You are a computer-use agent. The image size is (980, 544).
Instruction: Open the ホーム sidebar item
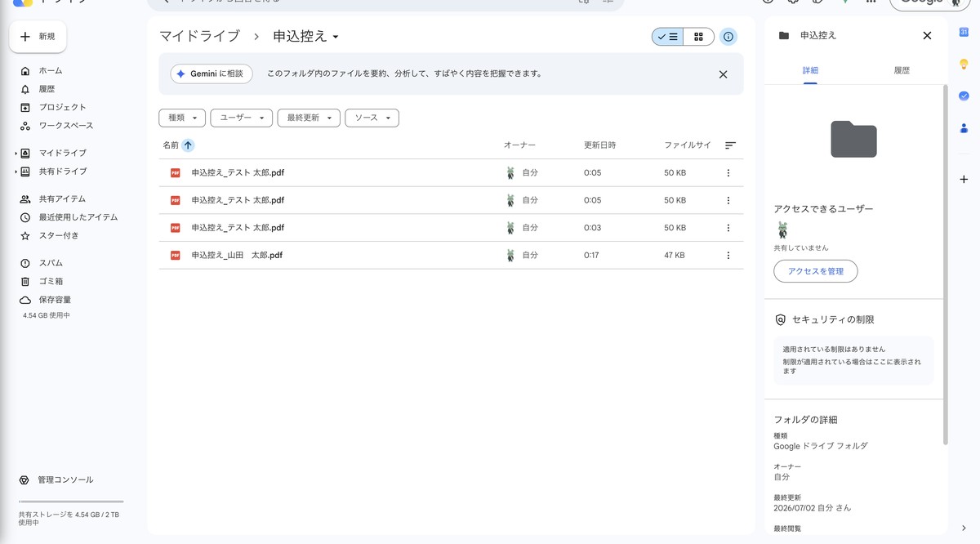pos(51,71)
